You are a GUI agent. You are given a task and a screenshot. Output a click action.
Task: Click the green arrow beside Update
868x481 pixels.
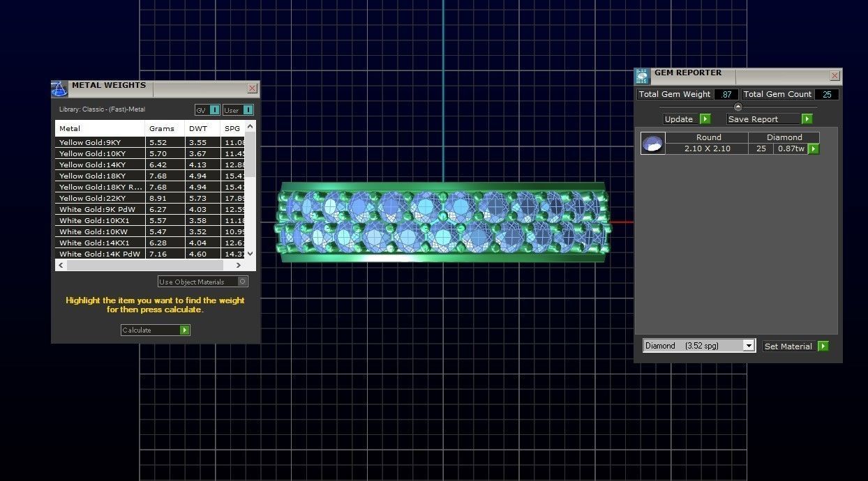pos(705,119)
